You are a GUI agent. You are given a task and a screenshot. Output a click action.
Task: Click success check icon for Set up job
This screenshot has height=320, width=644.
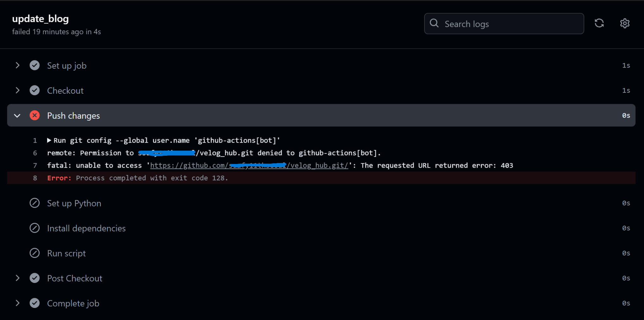point(35,66)
